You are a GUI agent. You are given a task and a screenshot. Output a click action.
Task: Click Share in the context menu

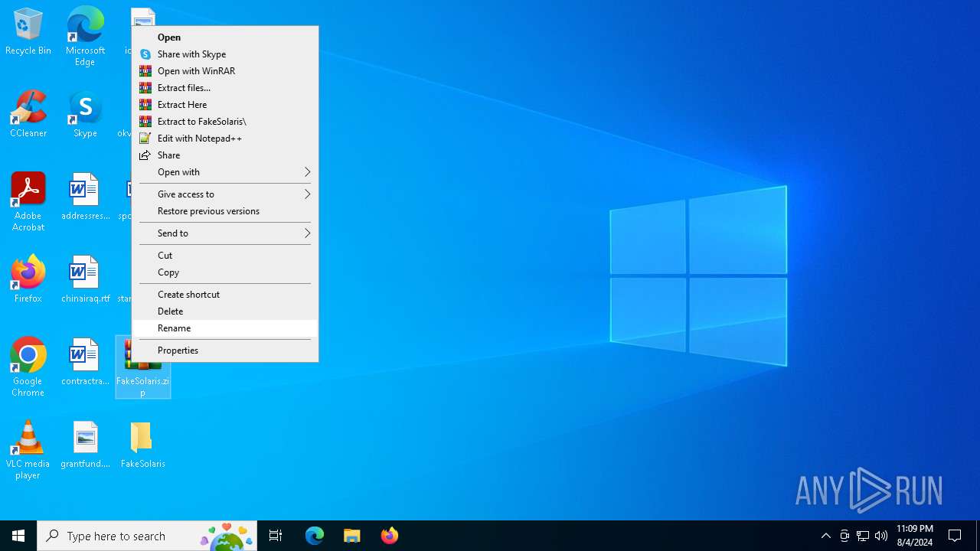click(x=225, y=155)
